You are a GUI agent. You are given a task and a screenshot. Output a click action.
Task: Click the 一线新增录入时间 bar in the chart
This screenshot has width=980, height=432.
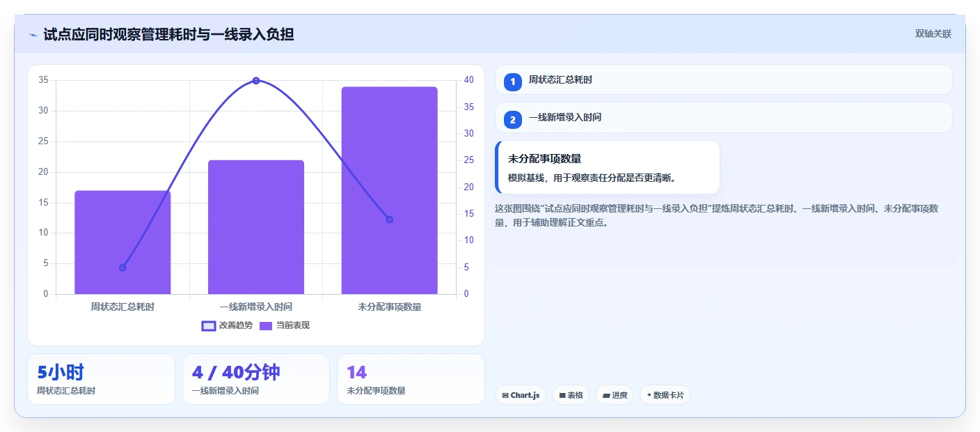tap(256, 227)
